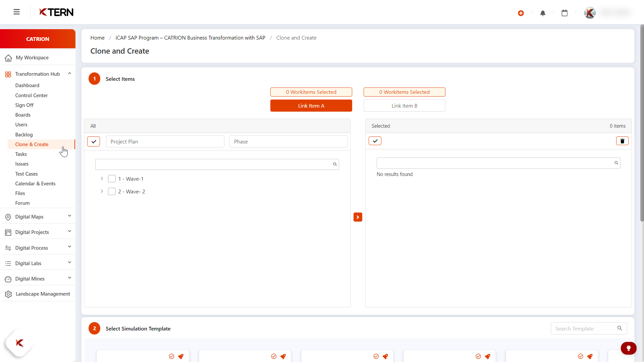Screen dimensions: 644x362
Task: Click the Search Template magnifier icon
Action: click(x=620, y=328)
